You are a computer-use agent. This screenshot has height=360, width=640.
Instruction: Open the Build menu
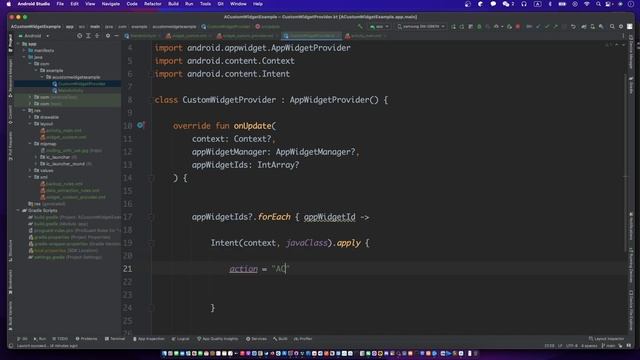173,4
